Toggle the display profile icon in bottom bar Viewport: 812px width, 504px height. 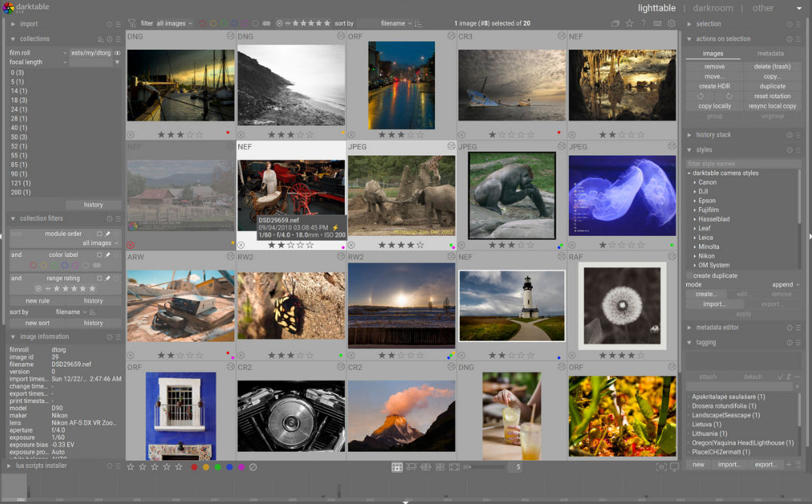coord(675,467)
